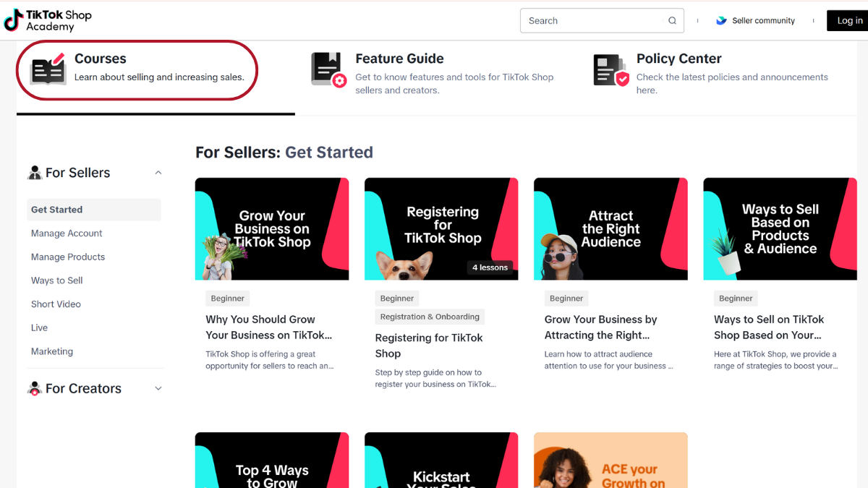Click the search magnifier icon
Viewport: 868px width, 488px height.
click(x=673, y=21)
